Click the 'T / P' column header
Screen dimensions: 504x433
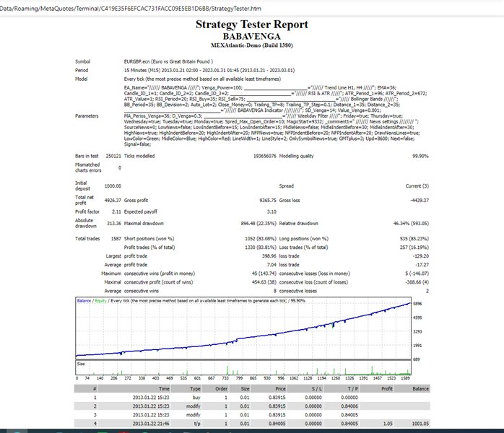click(352, 389)
